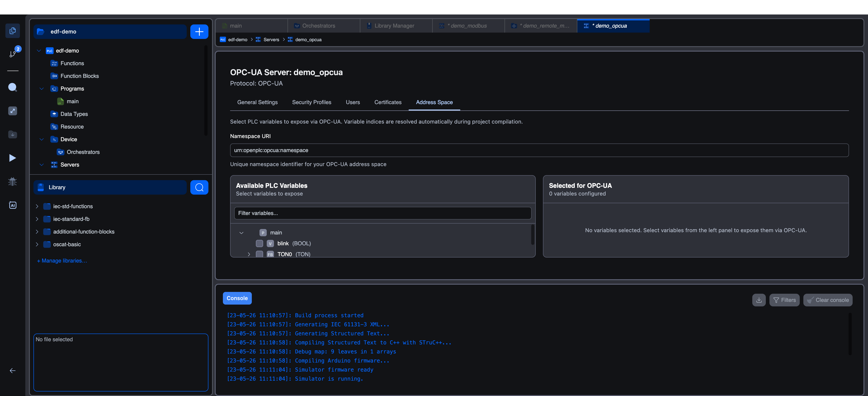Viewport: 868px width, 396px height.
Task: Select the demo_opcua tab
Action: (613, 26)
